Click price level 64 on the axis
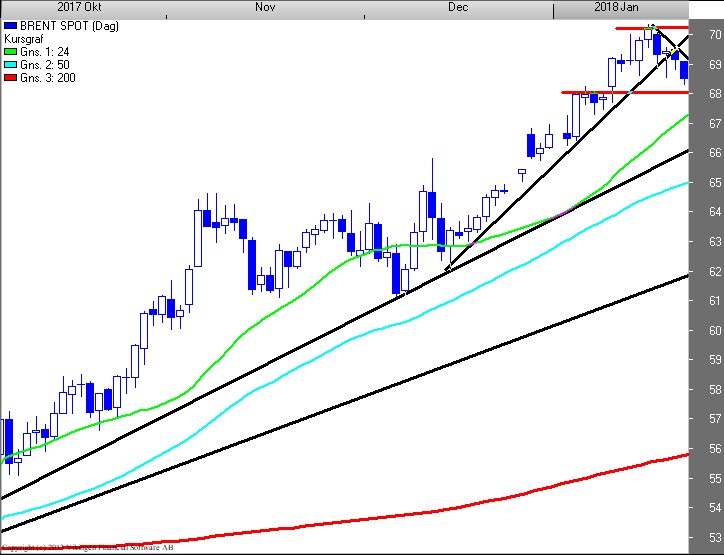This screenshot has height=555, width=724. pos(715,212)
